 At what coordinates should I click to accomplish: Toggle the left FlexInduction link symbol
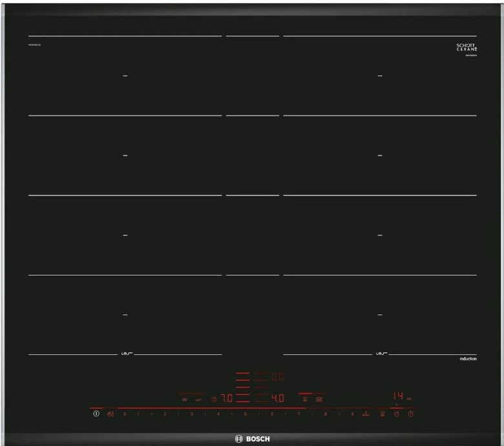point(126,354)
